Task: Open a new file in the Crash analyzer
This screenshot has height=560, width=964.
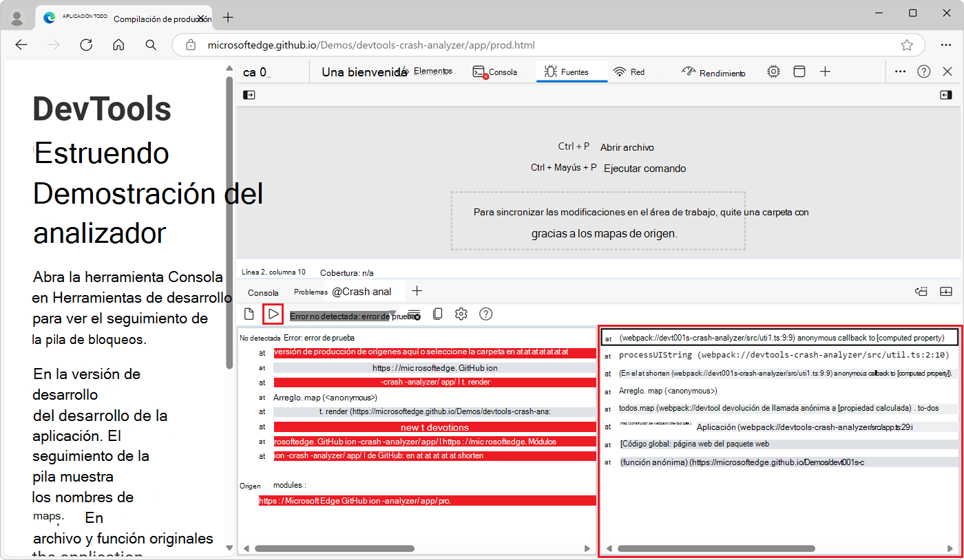Action: tap(249, 314)
